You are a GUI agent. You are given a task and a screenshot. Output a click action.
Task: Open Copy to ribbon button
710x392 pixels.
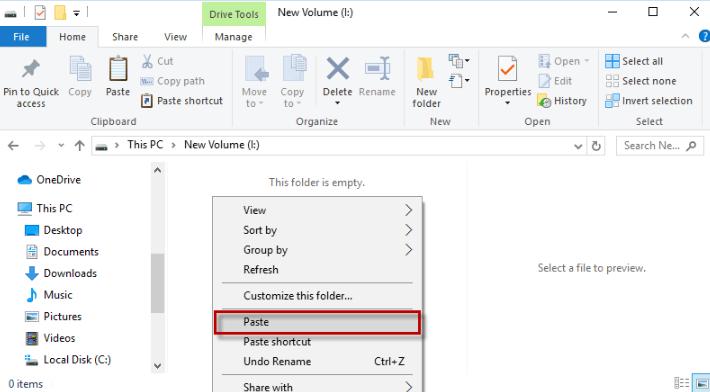coord(292,82)
